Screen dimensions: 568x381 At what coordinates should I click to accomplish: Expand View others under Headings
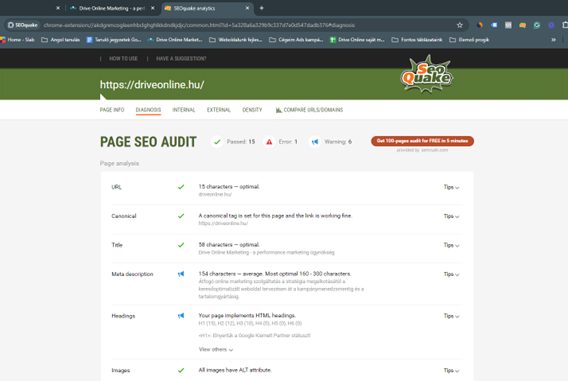(216, 349)
